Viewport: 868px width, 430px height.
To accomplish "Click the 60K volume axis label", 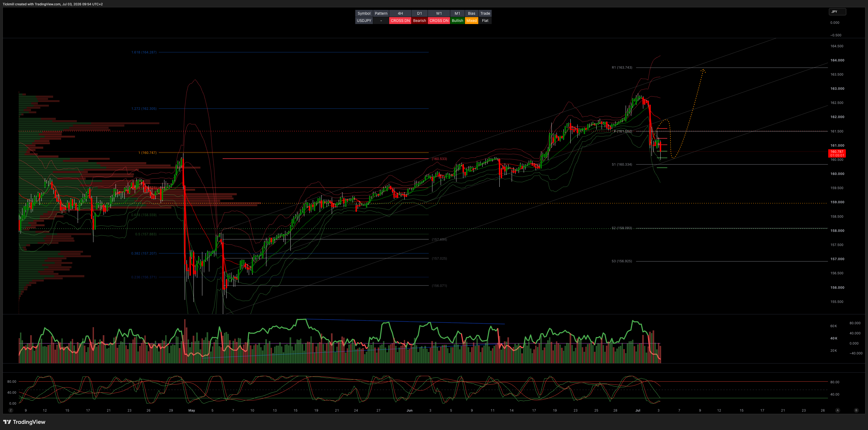I will tap(834, 326).
